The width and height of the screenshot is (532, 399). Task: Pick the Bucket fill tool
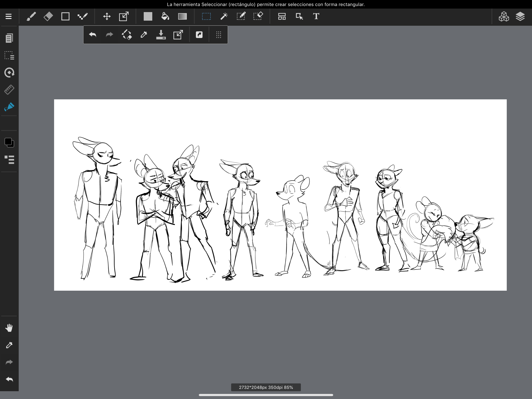[x=165, y=16]
